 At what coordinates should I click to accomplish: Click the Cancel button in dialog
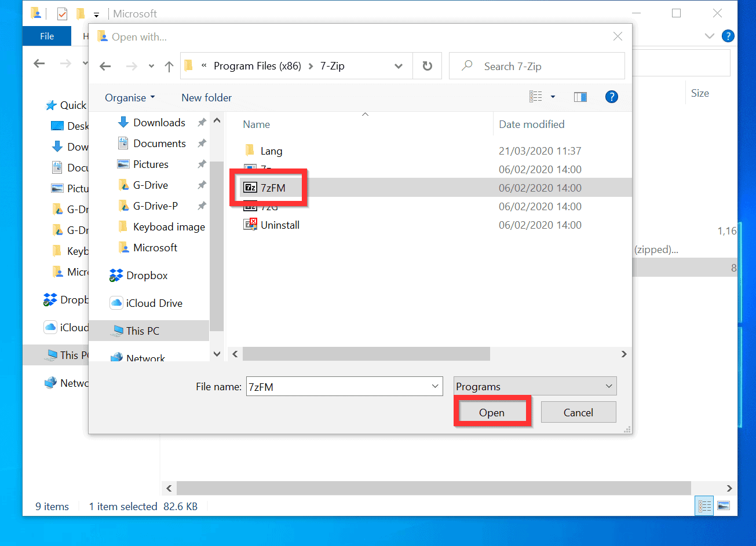578,412
